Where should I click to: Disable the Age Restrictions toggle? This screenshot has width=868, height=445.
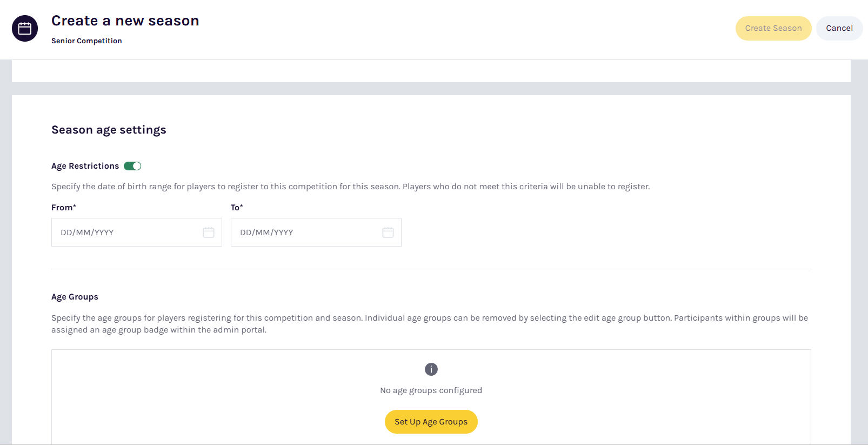click(x=132, y=166)
